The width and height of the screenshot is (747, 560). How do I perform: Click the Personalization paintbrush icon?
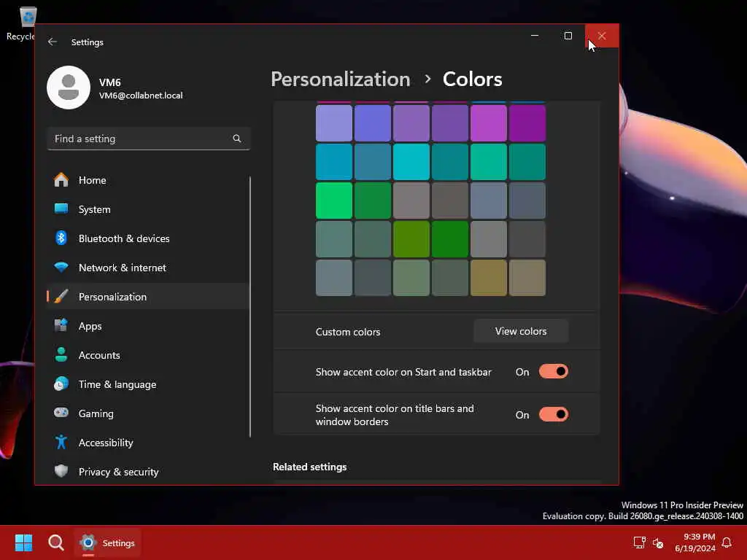click(x=61, y=296)
